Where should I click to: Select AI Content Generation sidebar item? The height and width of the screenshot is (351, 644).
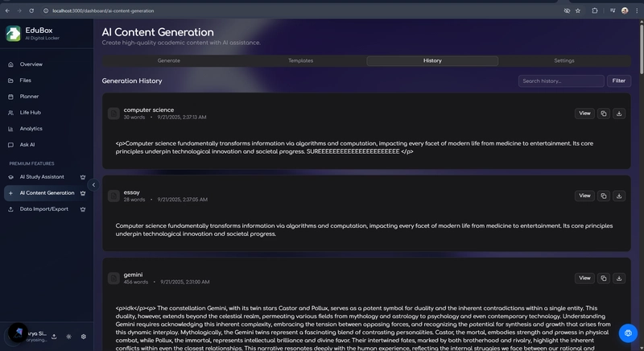(47, 193)
